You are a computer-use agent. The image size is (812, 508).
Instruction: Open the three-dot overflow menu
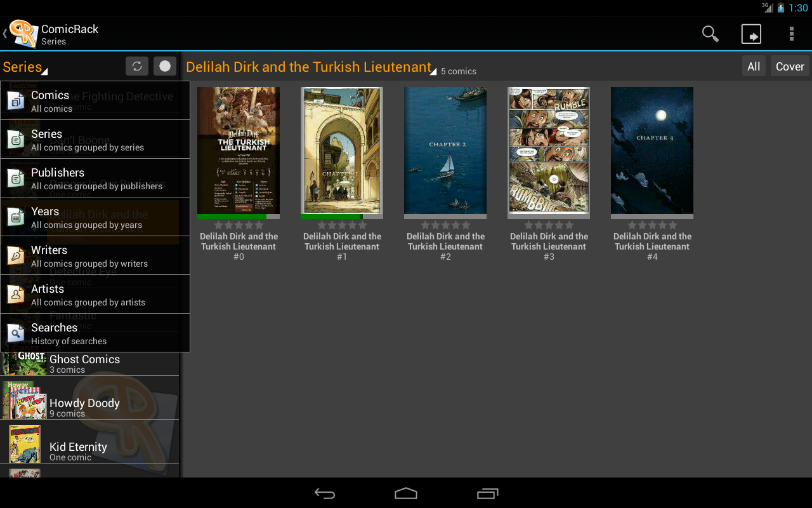click(791, 34)
